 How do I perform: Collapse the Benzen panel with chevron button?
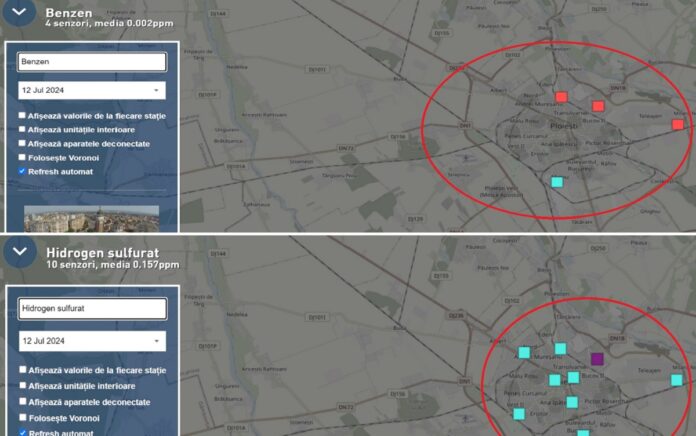point(19,12)
